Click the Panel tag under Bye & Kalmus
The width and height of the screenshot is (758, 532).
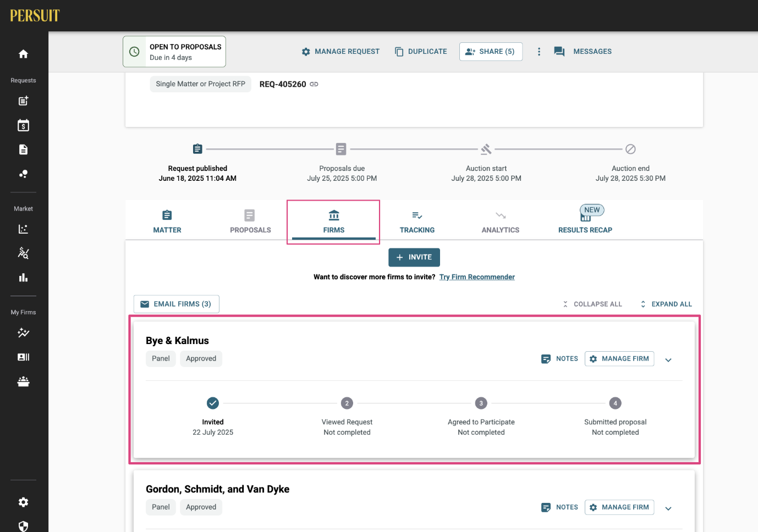[x=161, y=358]
